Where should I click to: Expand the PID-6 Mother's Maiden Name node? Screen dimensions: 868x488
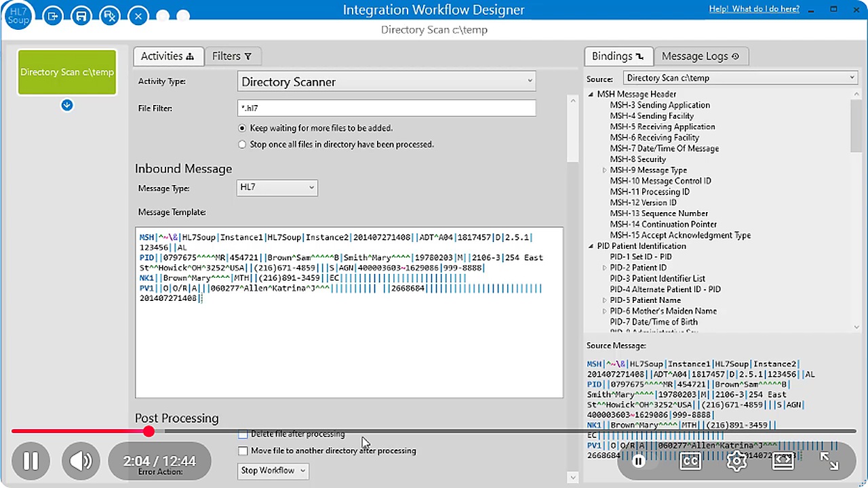[604, 311]
